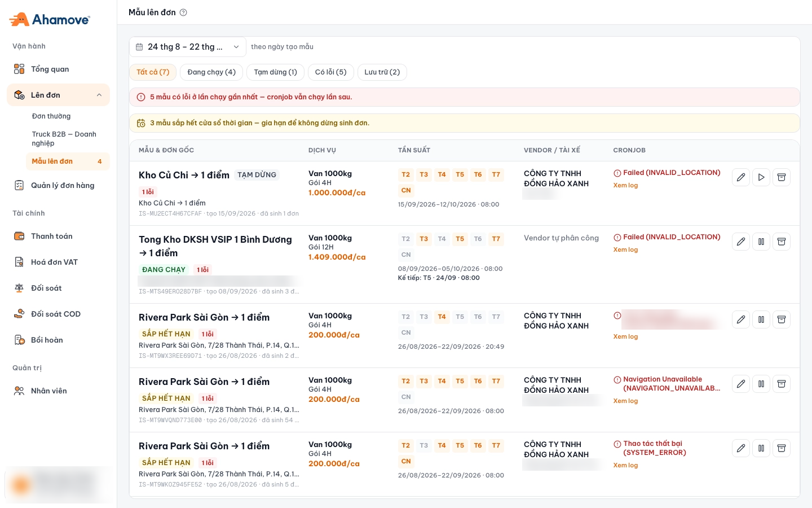Pause the Tong Kho DKSH VSIP template
This screenshot has height=508, width=812.
click(761, 242)
